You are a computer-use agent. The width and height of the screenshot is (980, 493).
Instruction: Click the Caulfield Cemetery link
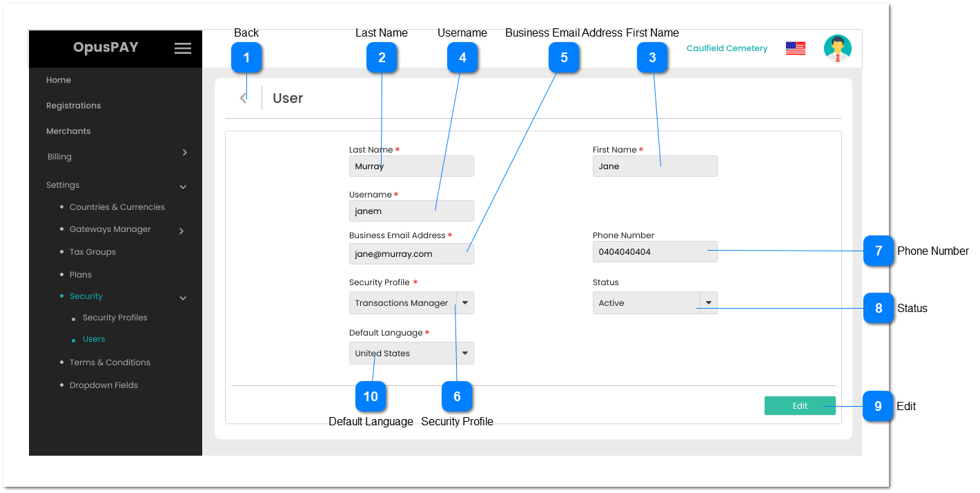tap(727, 48)
